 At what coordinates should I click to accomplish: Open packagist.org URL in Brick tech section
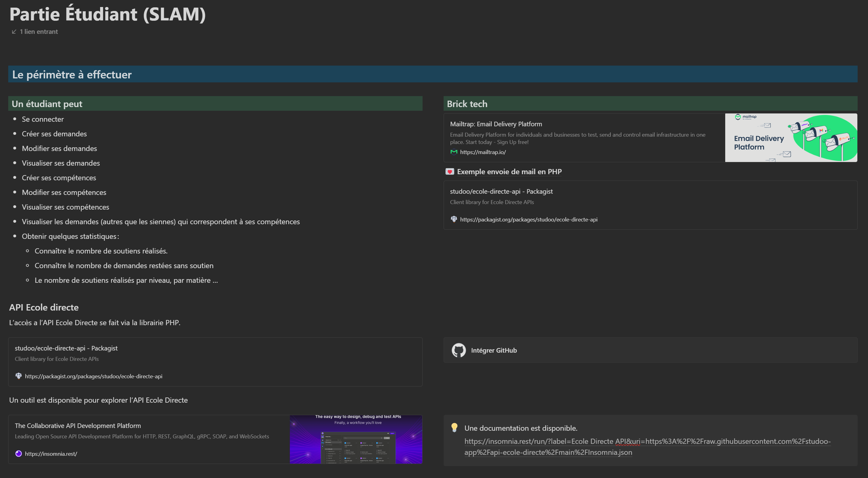pos(528,219)
